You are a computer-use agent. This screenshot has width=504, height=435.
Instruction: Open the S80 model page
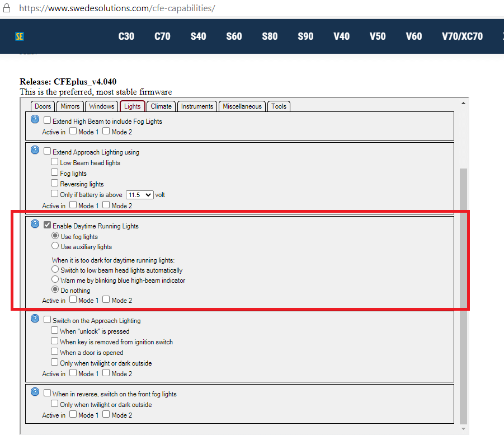(x=270, y=36)
